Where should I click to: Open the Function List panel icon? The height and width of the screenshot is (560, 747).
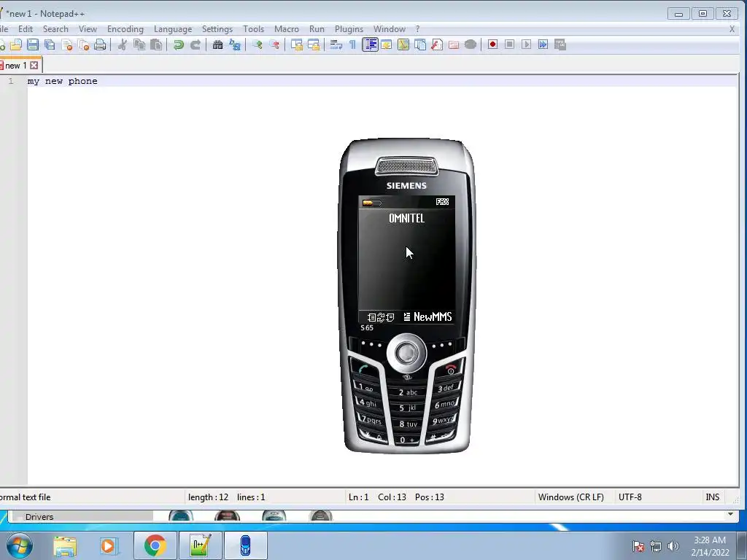click(437, 44)
